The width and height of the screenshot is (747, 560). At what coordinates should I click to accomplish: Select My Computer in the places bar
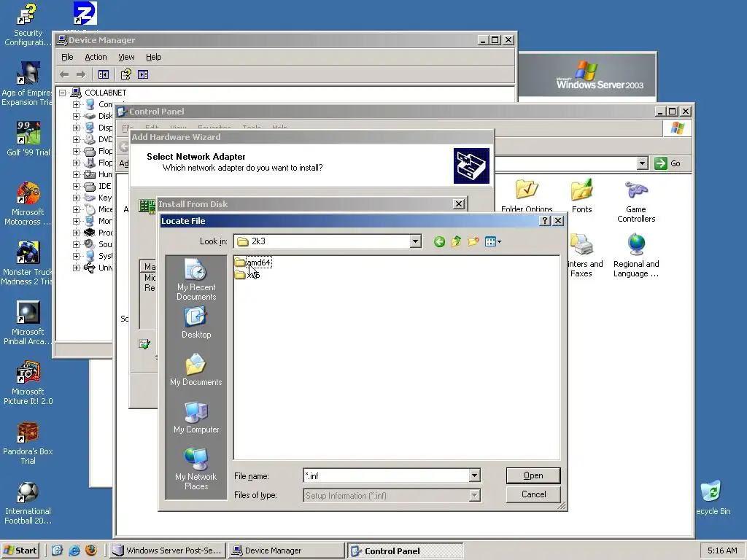tap(196, 418)
